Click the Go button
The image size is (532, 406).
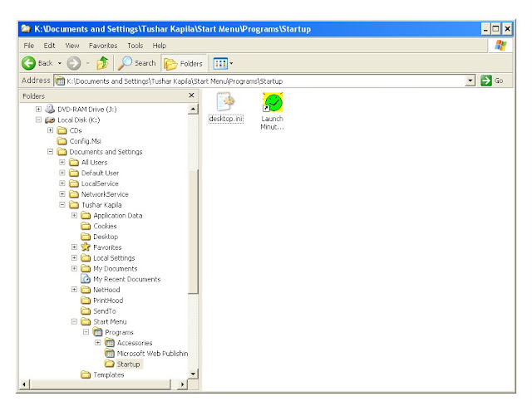pos(493,81)
